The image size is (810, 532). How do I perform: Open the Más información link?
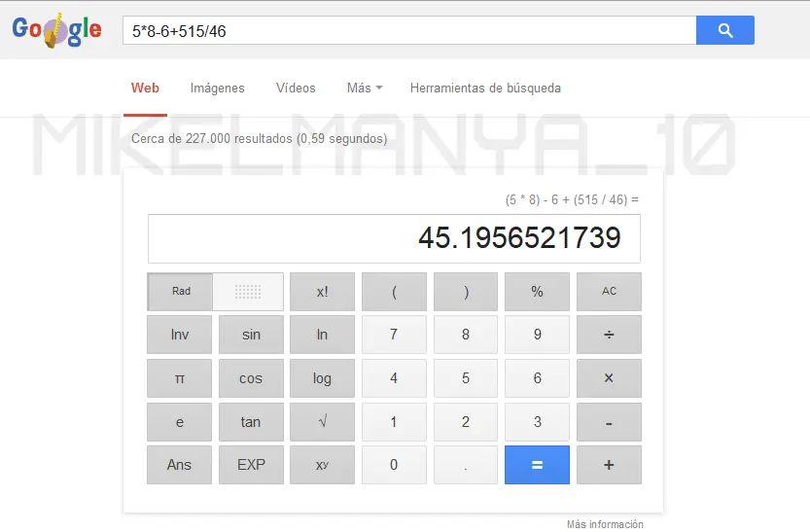pyautogui.click(x=605, y=524)
